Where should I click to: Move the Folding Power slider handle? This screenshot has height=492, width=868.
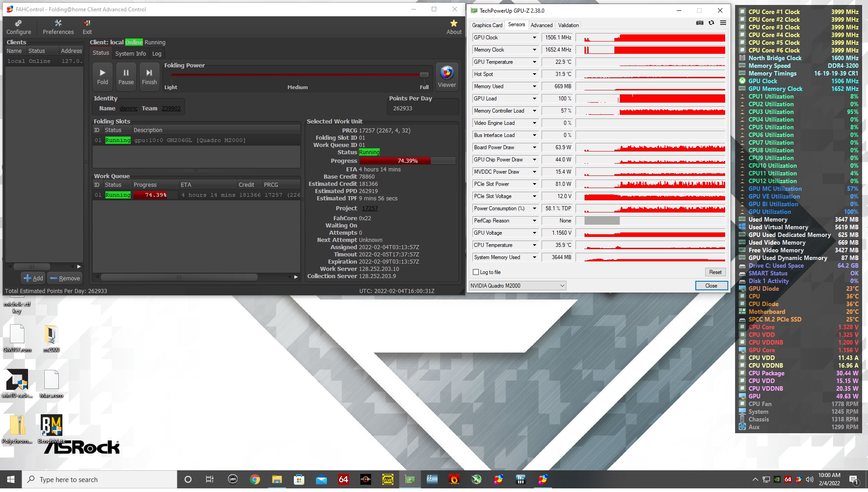tap(424, 75)
